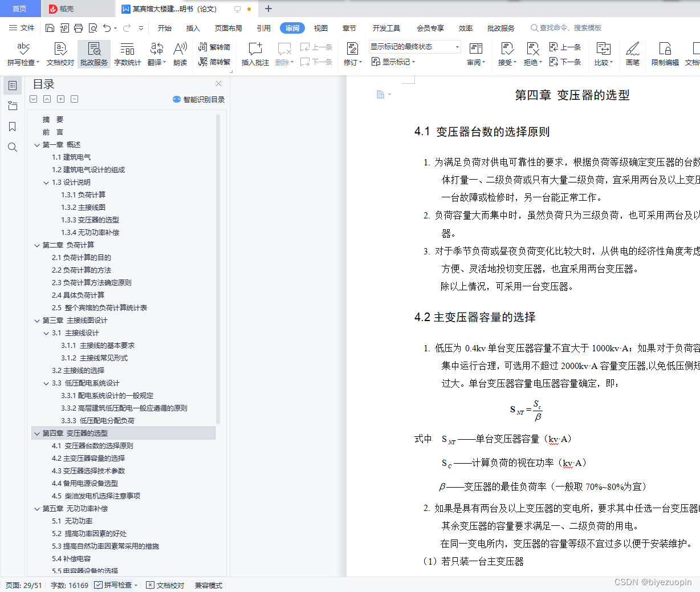Screen dimensions: 700x592
Task: Open the 拼写检查 spell check tool
Action: coord(23,54)
